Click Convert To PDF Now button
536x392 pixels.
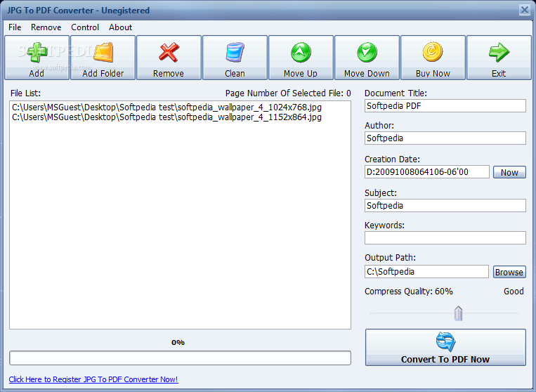coord(445,348)
